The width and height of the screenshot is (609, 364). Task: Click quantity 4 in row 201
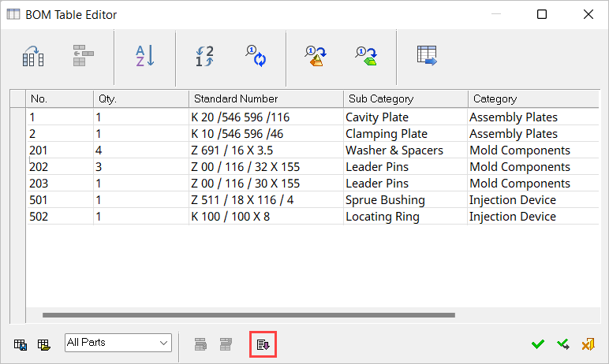pyautogui.click(x=141, y=150)
